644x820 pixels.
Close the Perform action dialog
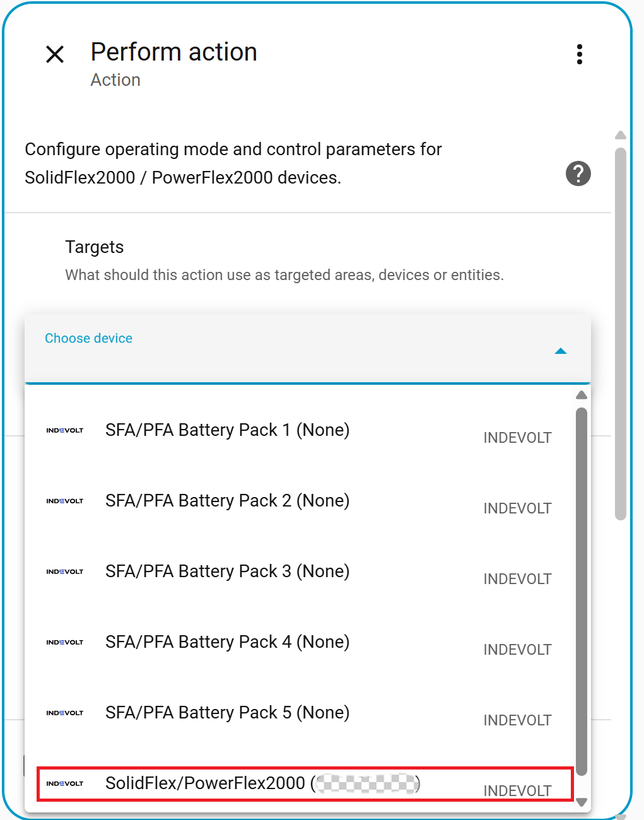pyautogui.click(x=55, y=54)
